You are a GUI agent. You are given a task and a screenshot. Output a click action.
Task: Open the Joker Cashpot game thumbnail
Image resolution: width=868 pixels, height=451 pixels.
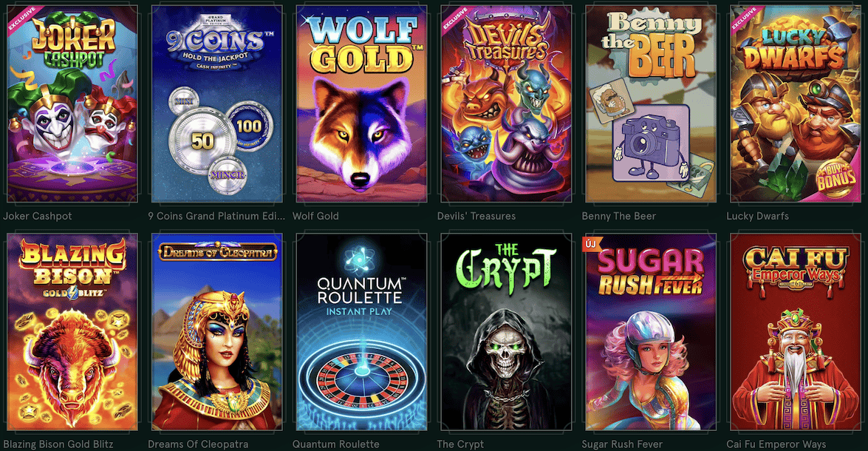(x=72, y=104)
